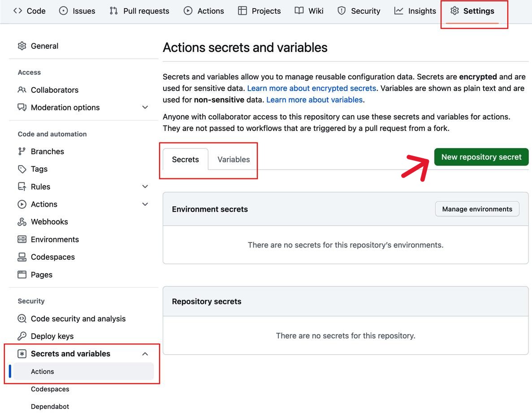Screen dimensions: 532x413
Task: Select Dependabot under Secrets and variables
Action: click(x=50, y=407)
